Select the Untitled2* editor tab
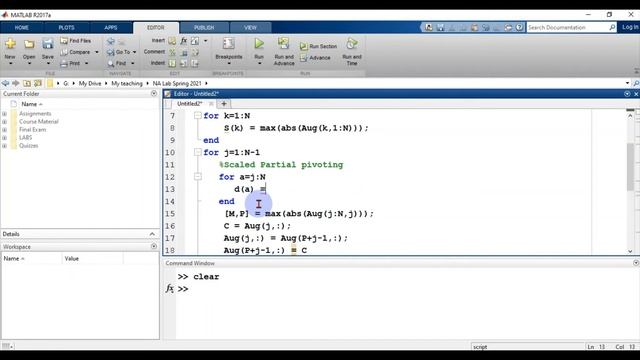Image resolution: width=640 pixels, height=360 pixels. 189,104
